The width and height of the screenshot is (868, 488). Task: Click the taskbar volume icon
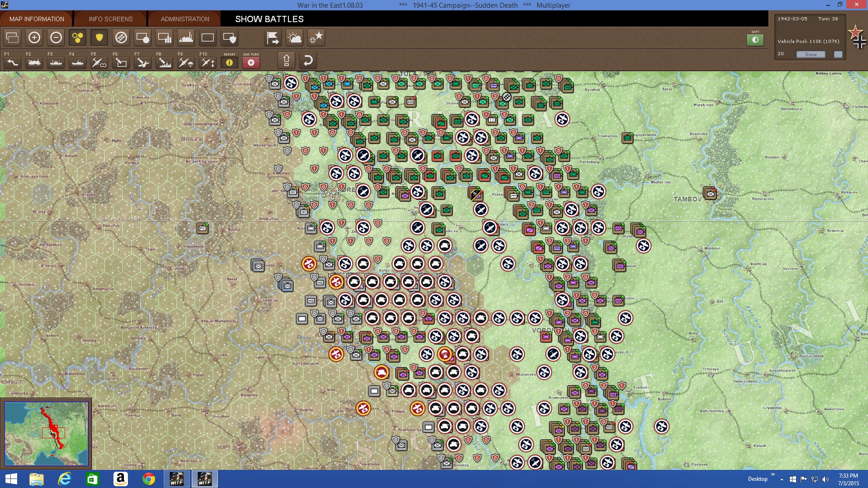click(x=826, y=479)
